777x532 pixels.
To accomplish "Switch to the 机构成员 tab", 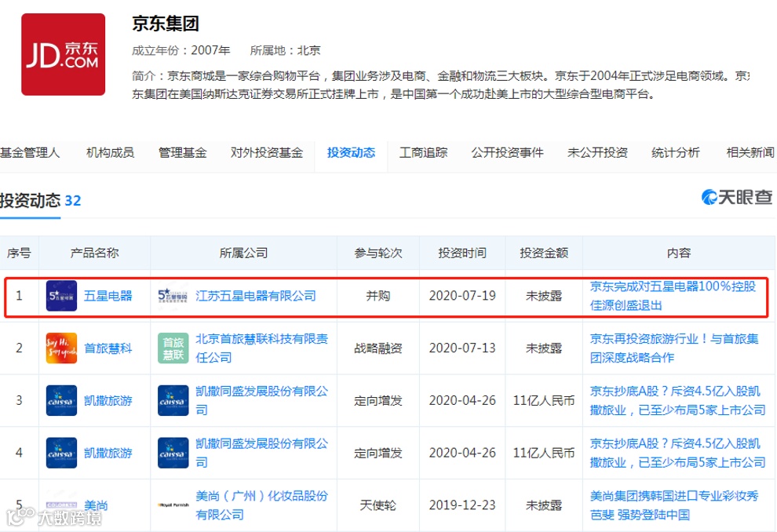I will (x=110, y=152).
